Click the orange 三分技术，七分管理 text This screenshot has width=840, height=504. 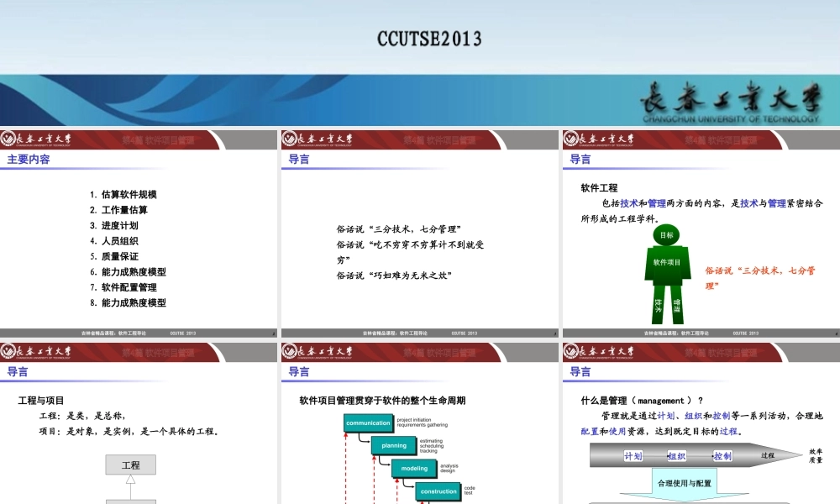tap(760, 278)
